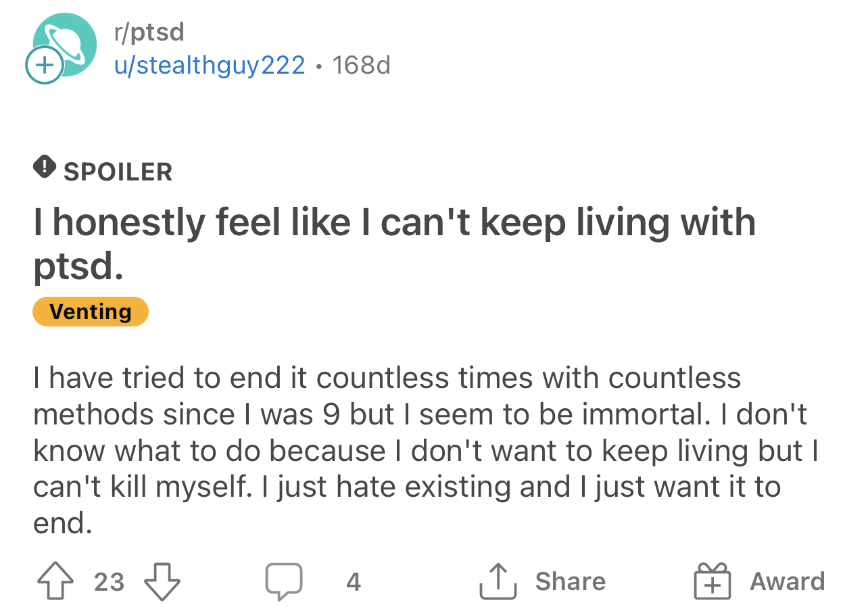
Task: Open the r/ptsd subreddit link
Action: pos(149,31)
